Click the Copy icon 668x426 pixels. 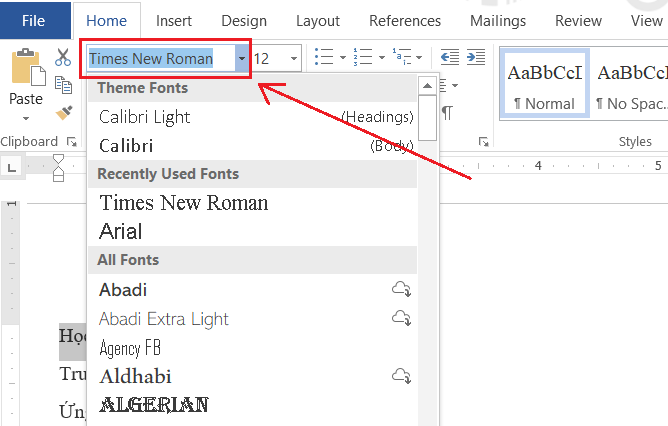(63, 85)
